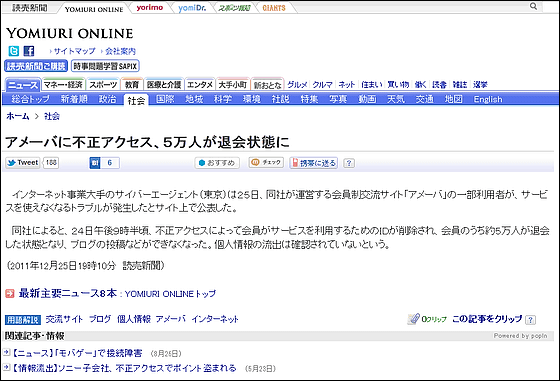Open the 住まい link
560x381 pixels.
click(x=371, y=85)
